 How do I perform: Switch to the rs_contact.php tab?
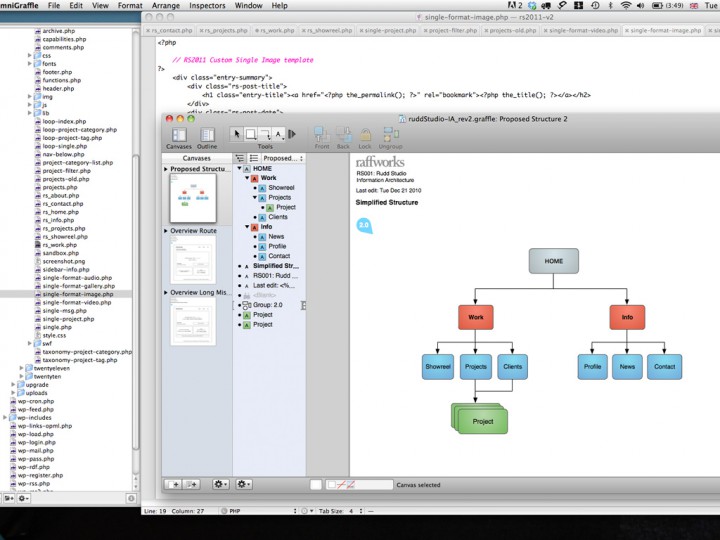click(x=169, y=30)
